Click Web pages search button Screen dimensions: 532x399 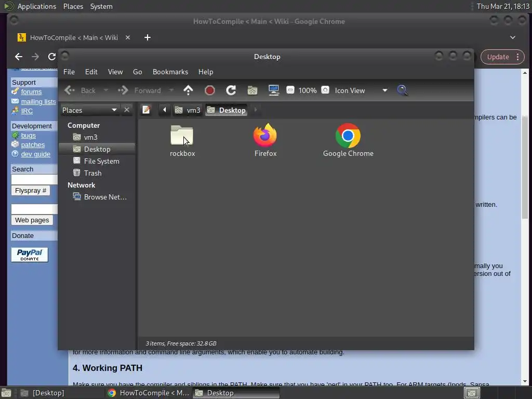(32, 220)
